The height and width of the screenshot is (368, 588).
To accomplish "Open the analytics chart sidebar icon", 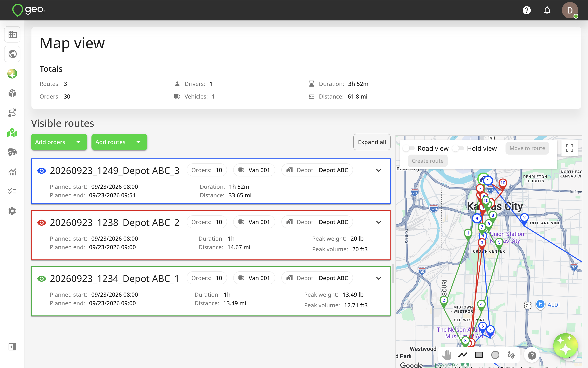I will click(x=12, y=172).
